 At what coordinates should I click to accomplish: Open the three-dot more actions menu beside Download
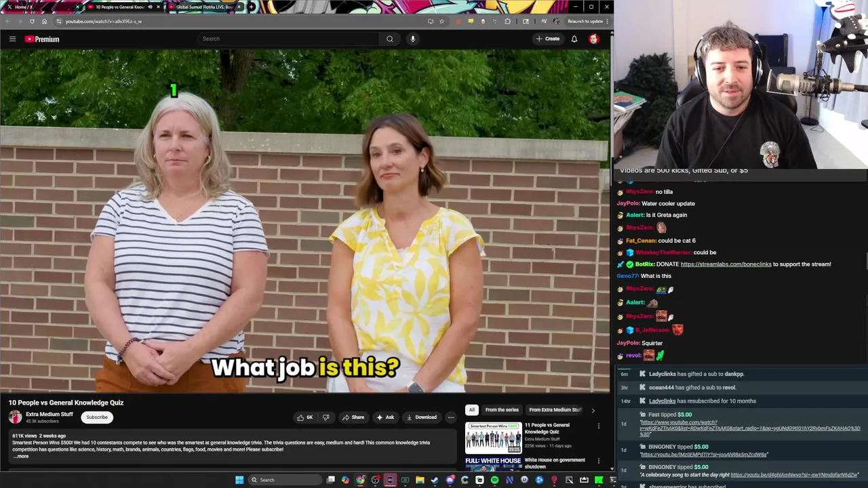450,418
